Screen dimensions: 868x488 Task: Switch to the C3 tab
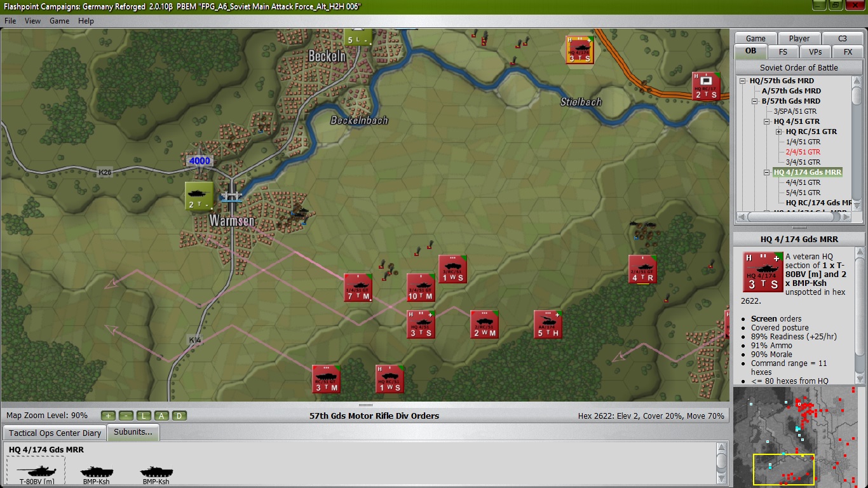(843, 38)
